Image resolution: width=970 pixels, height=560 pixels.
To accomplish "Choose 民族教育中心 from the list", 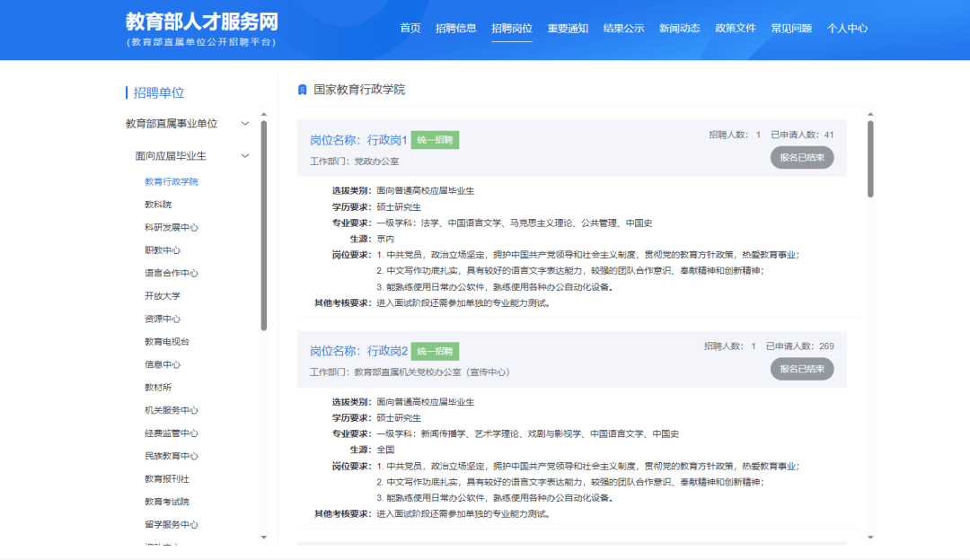I will 172,456.
